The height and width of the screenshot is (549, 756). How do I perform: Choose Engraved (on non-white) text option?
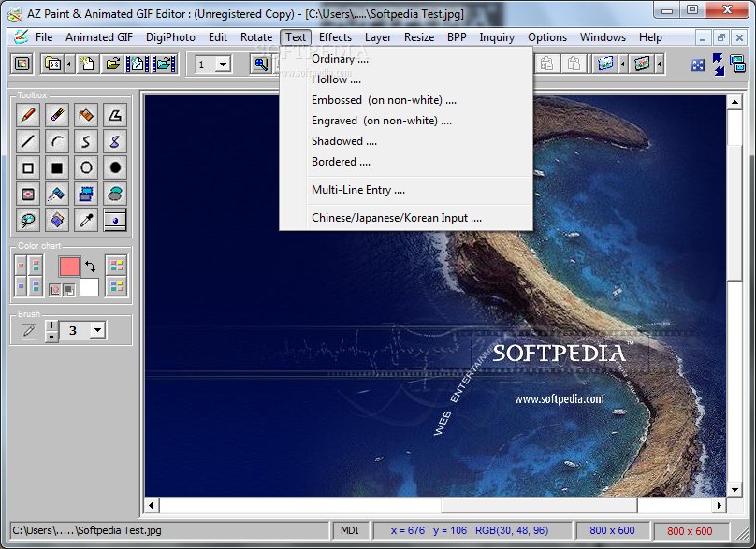(406, 121)
